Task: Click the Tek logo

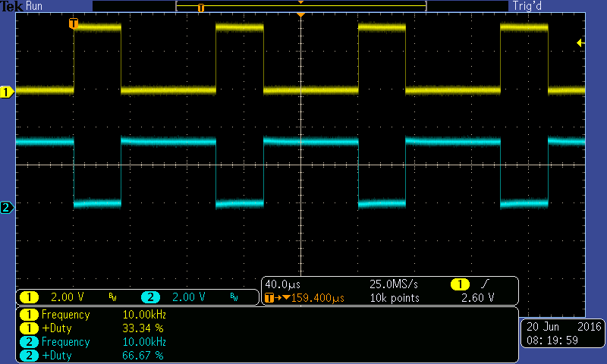Action: click(11, 6)
